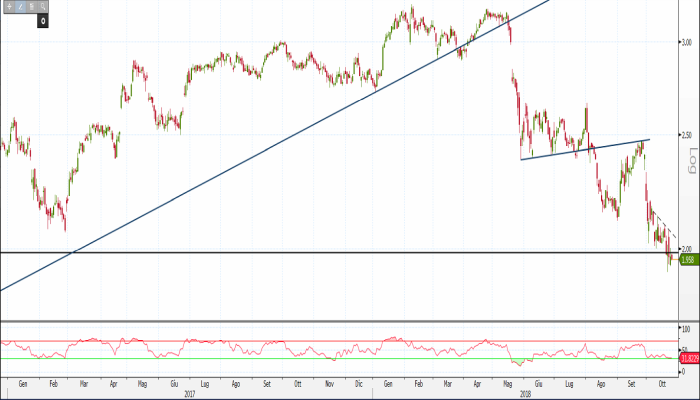
Task: Select the dashed descending line near October
Action: (668, 232)
